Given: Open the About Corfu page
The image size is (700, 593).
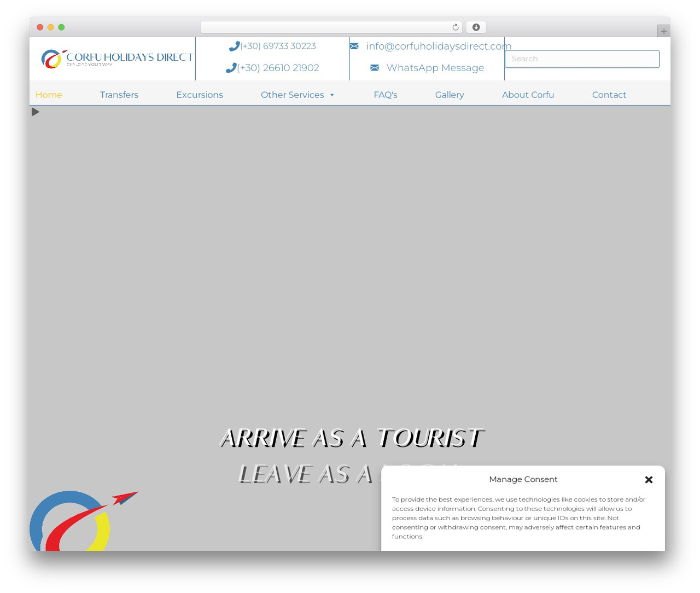Looking at the screenshot, I should click(x=528, y=95).
